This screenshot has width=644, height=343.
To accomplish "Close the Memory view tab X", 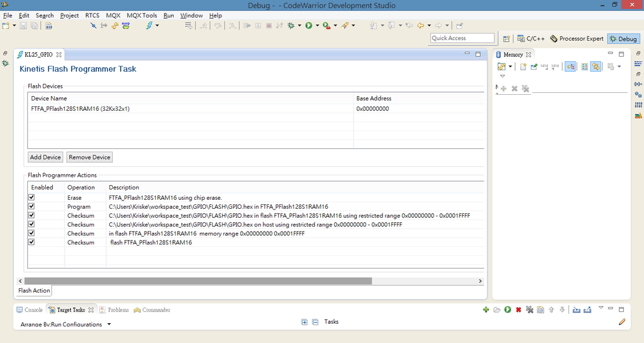I will [x=528, y=55].
